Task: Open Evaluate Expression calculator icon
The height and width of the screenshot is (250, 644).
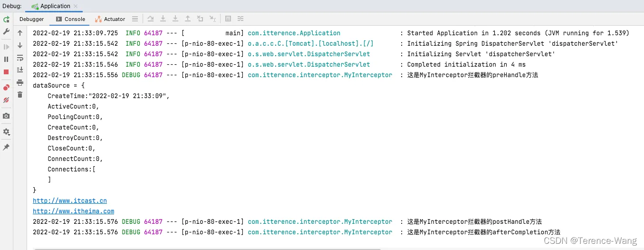Action: (228, 19)
